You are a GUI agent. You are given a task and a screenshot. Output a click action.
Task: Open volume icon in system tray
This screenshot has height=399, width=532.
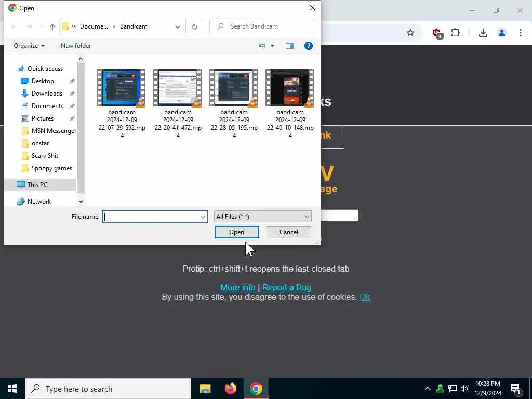pyautogui.click(x=464, y=389)
